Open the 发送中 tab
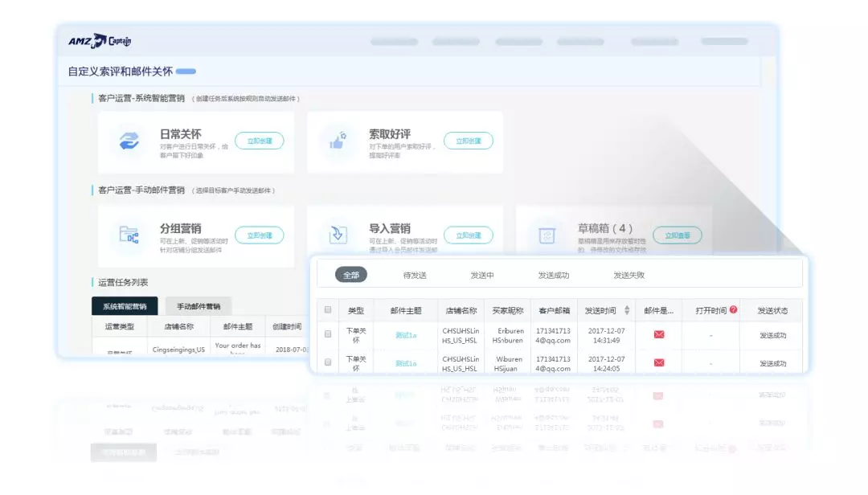 coord(482,275)
